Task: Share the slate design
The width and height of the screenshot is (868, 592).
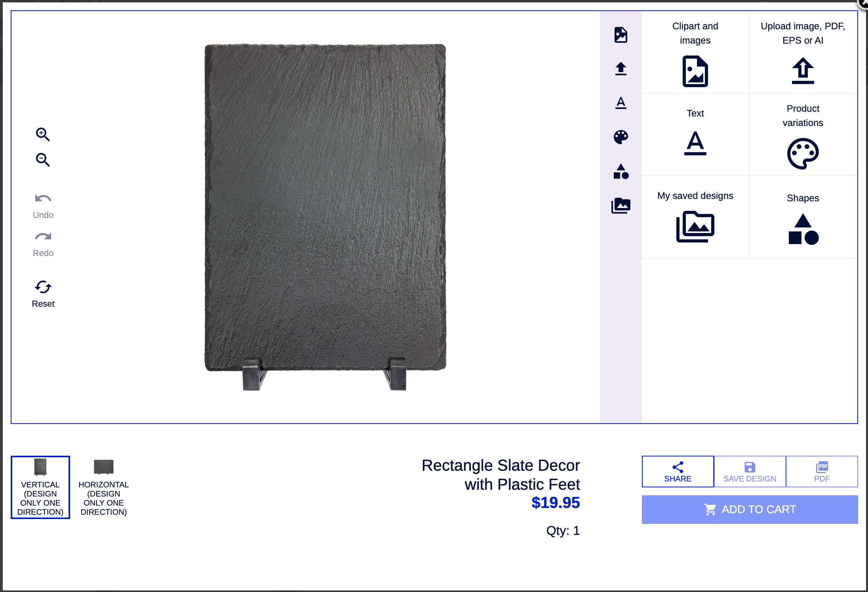Action: [678, 471]
